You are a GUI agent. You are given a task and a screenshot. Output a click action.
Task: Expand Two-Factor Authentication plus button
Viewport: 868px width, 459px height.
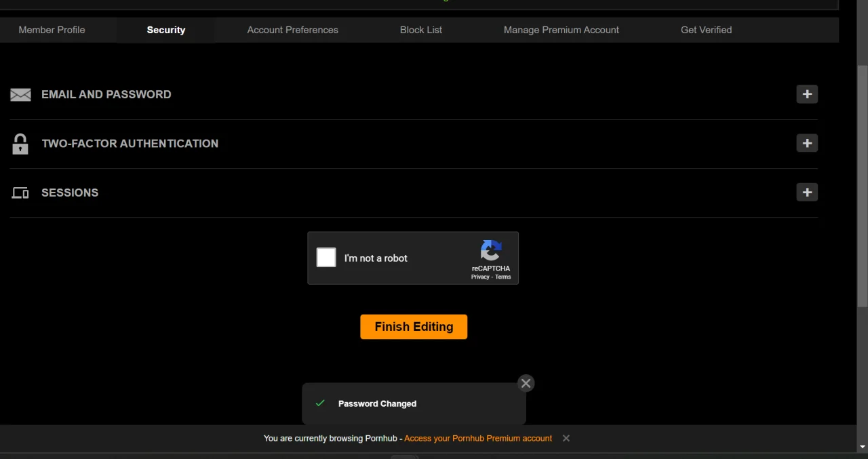point(807,143)
